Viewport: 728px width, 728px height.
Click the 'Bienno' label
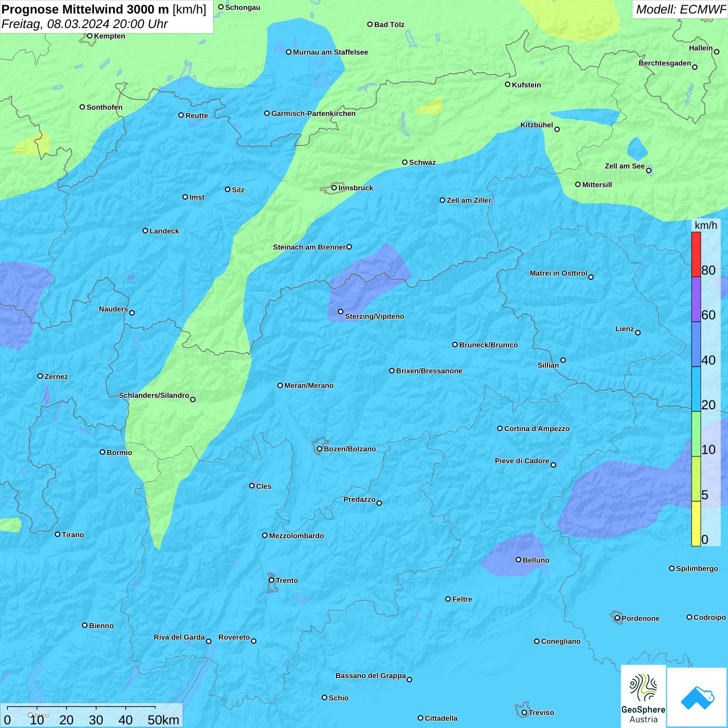click(x=101, y=626)
